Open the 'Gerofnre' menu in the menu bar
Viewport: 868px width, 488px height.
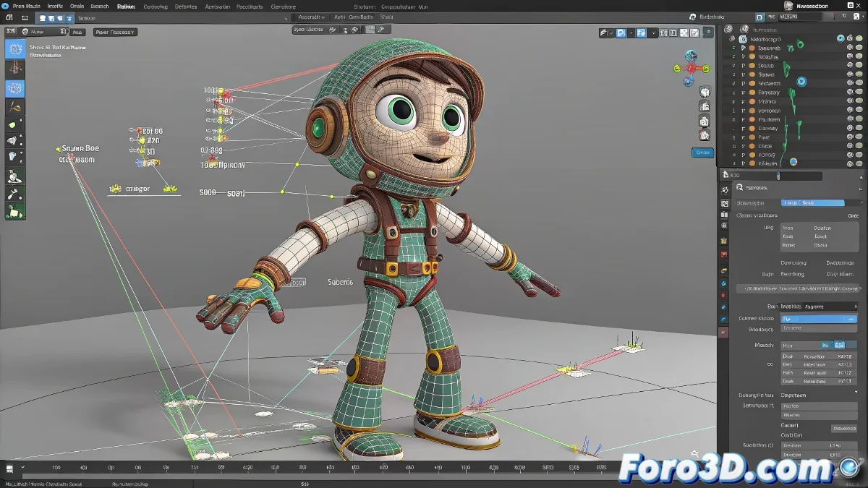pyautogui.click(x=284, y=6)
